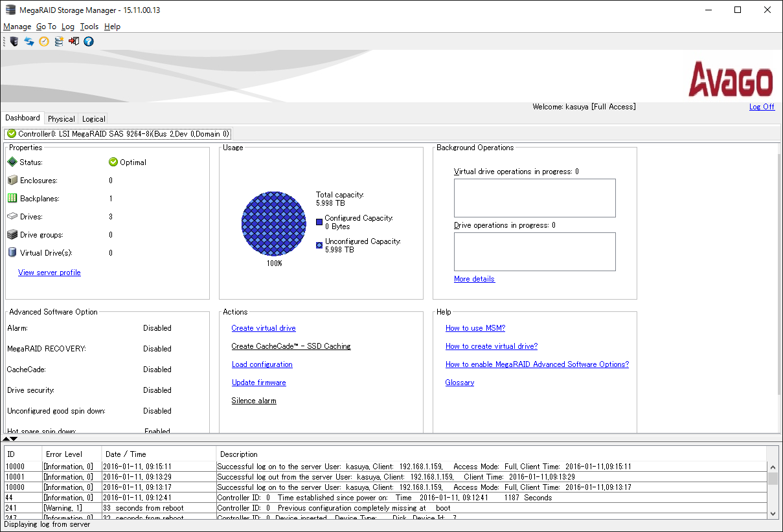Click the Virtual drive operations list box

click(535, 198)
